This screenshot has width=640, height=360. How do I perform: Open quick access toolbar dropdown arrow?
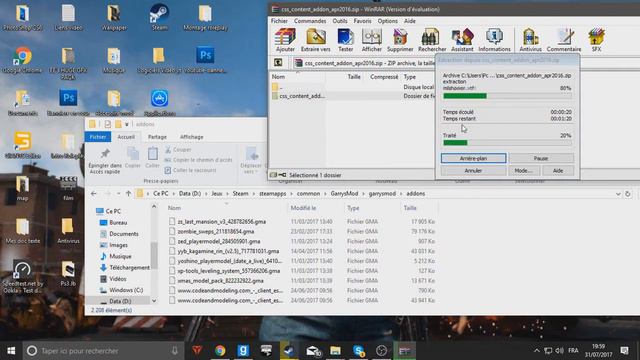click(x=127, y=124)
